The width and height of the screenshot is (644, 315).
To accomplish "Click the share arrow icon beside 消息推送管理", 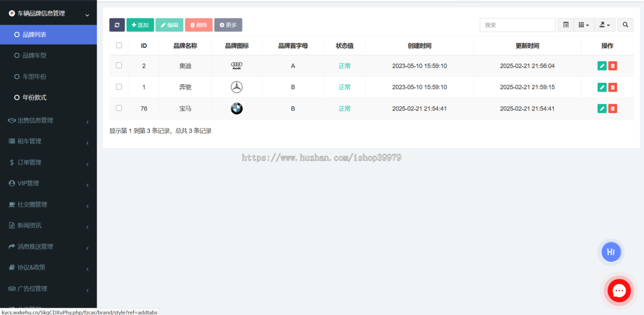I will [x=12, y=246].
